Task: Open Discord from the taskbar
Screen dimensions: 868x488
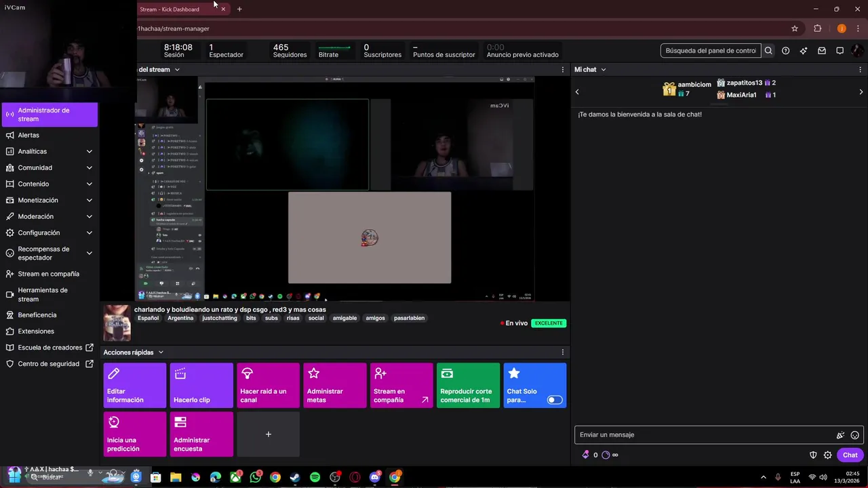Action: pos(374,477)
